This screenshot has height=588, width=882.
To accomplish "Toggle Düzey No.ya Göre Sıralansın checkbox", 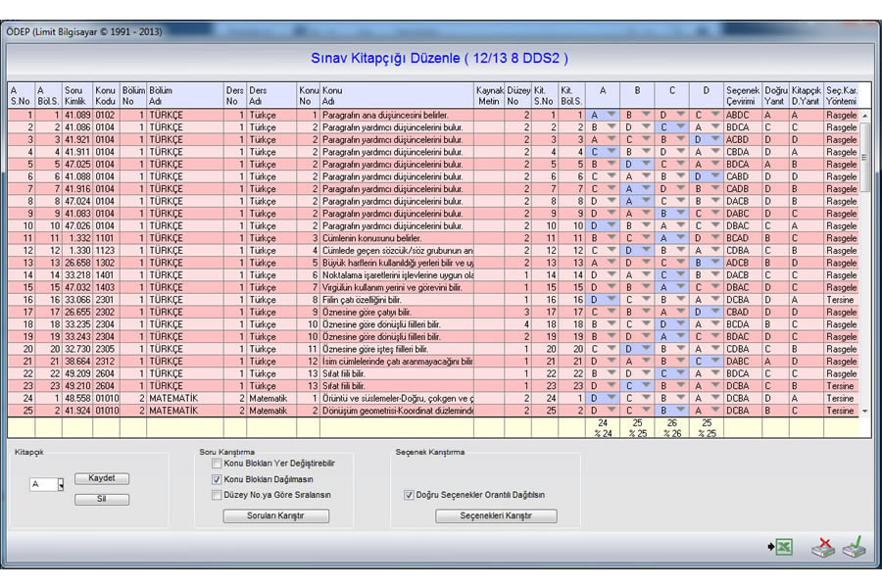I will (217, 495).
